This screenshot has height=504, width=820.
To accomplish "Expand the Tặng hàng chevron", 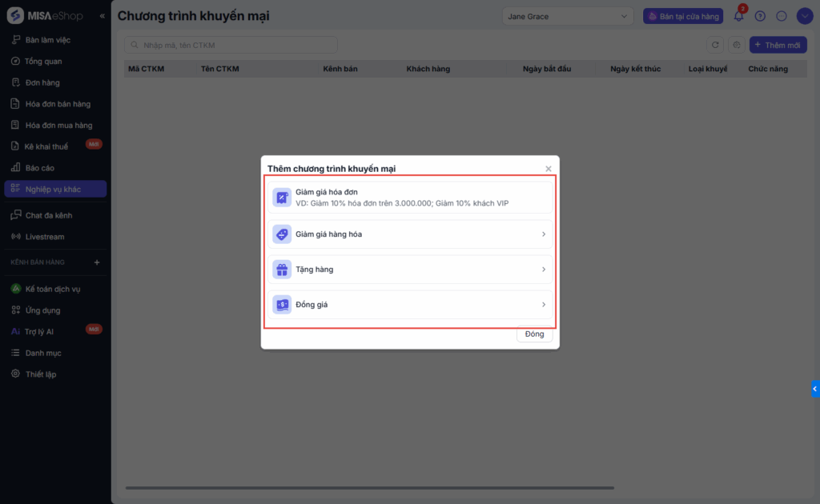I will (x=544, y=270).
